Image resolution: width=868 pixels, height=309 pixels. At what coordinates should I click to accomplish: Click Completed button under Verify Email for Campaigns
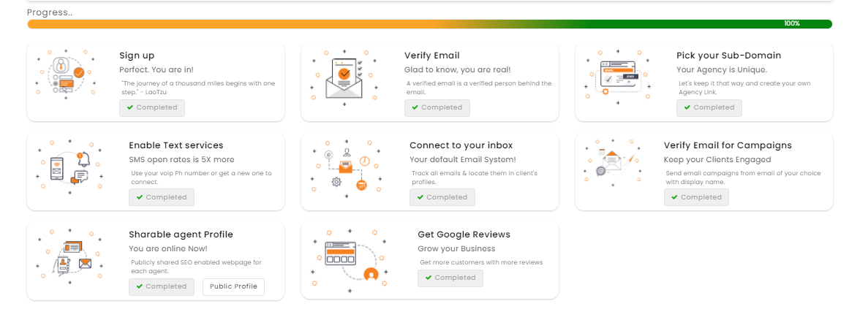coord(696,197)
